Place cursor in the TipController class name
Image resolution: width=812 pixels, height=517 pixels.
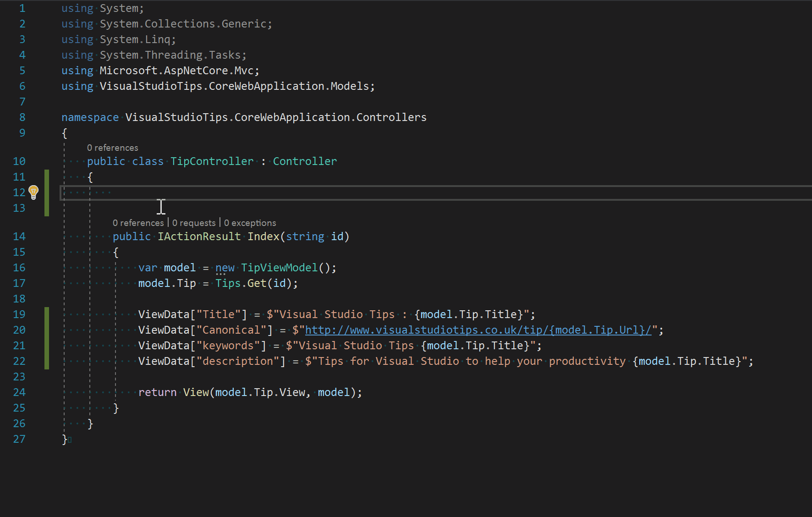click(x=212, y=161)
